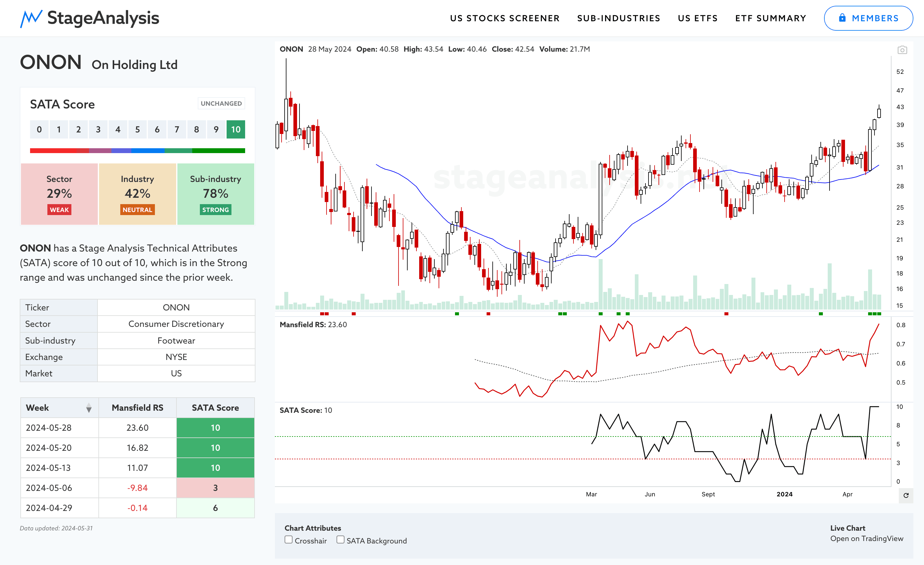924x565 pixels.
Task: Enable the Crosshair checkbox
Action: tap(288, 540)
